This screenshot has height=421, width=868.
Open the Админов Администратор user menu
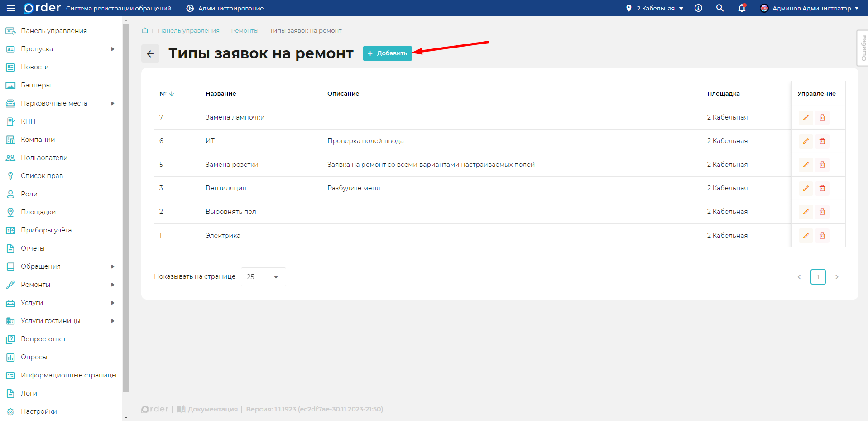click(809, 8)
